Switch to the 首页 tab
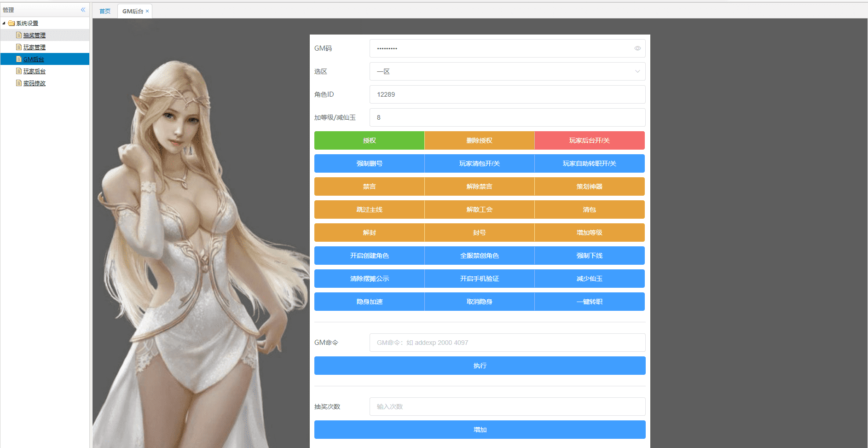868x448 pixels. pyautogui.click(x=105, y=11)
